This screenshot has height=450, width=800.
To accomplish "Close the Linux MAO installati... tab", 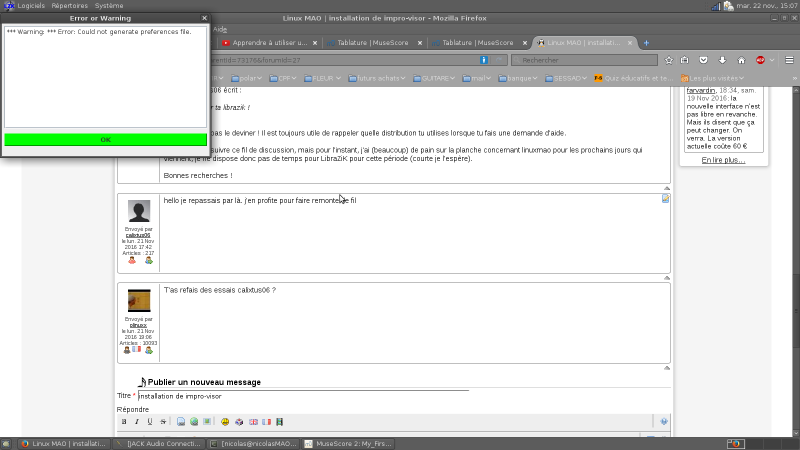I will click(630, 43).
